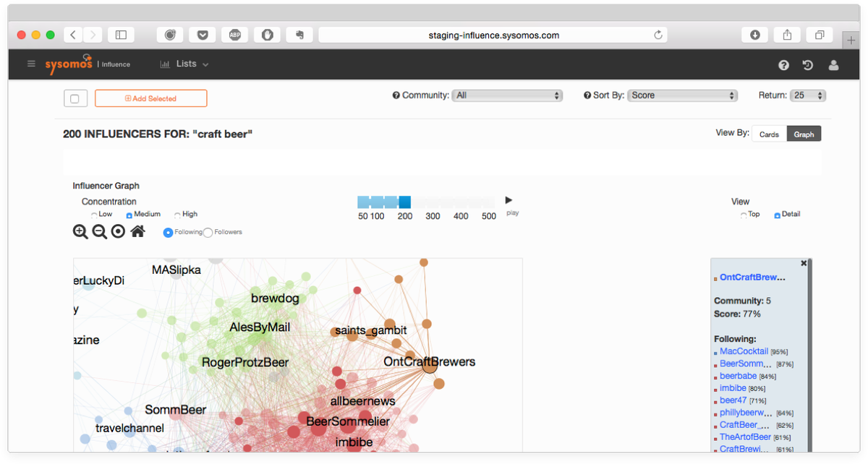Open the Community dropdown

tap(507, 95)
